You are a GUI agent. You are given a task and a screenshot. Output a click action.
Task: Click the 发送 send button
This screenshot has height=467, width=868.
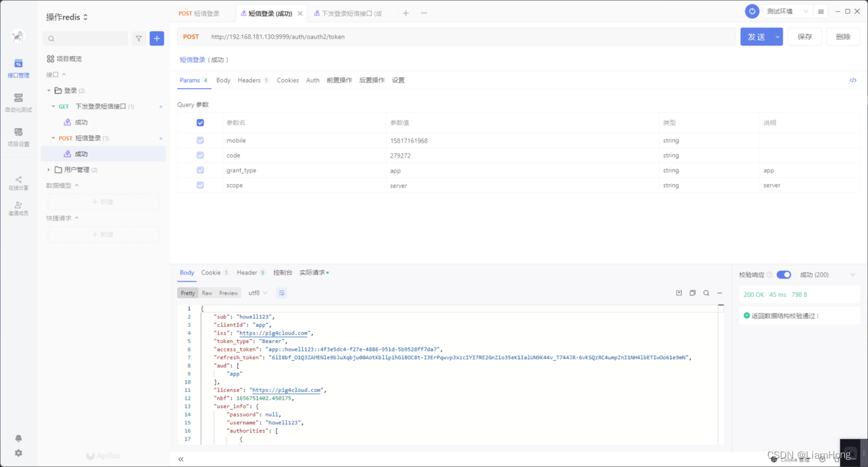coord(756,37)
